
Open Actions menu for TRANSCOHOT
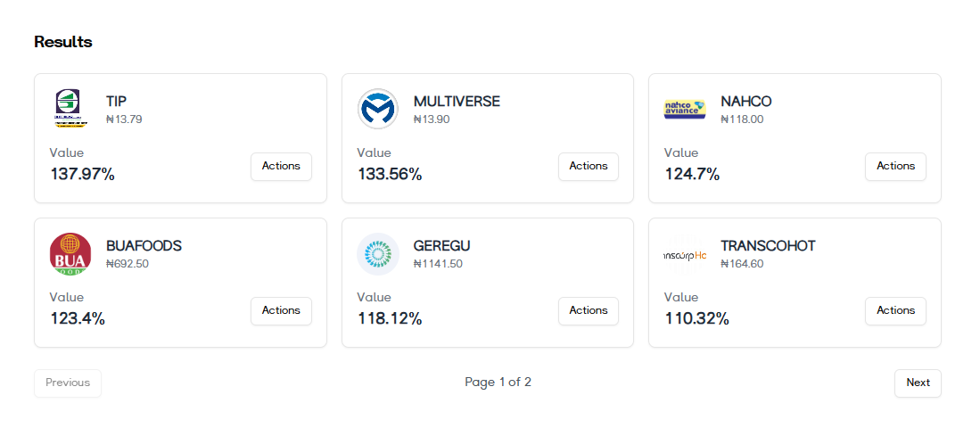pos(895,311)
